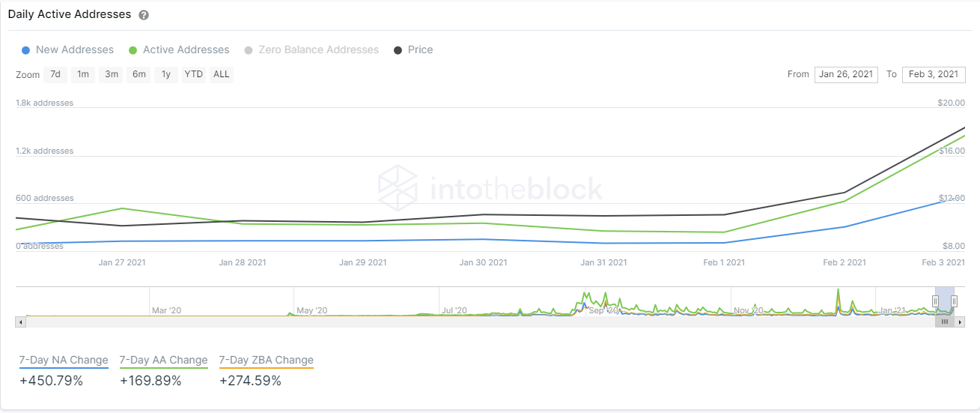Click the $20.00 price axis label

(x=951, y=103)
